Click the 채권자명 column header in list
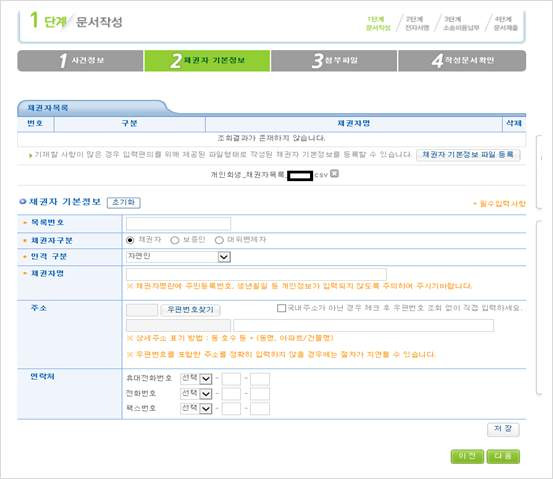The height and width of the screenshot is (479, 553). click(x=354, y=123)
